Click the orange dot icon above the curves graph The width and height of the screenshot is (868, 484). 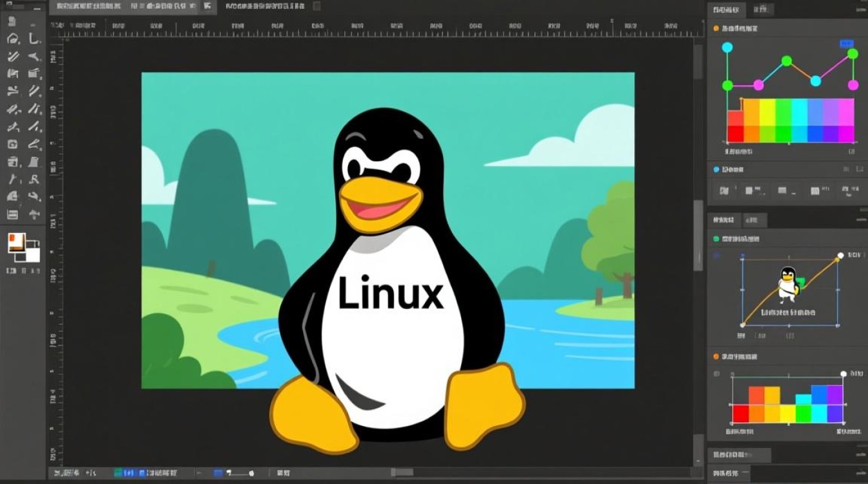[717, 28]
